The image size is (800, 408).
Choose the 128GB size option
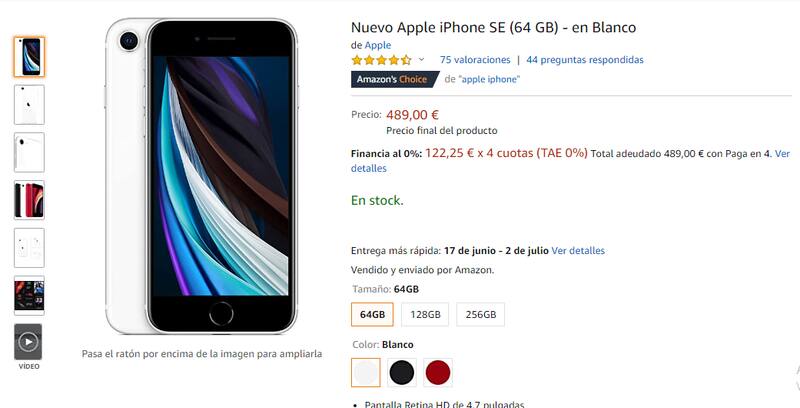425,315
